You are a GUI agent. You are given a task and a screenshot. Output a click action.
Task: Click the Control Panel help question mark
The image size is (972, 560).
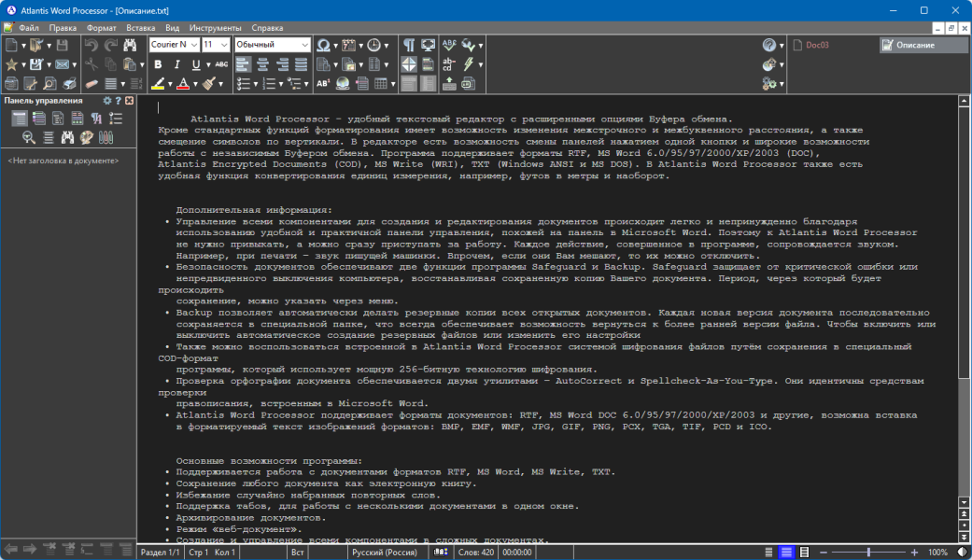[118, 101]
